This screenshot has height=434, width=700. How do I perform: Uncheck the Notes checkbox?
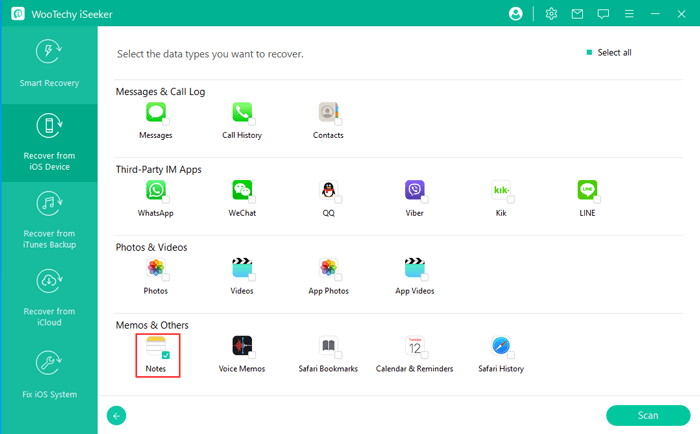(x=166, y=355)
